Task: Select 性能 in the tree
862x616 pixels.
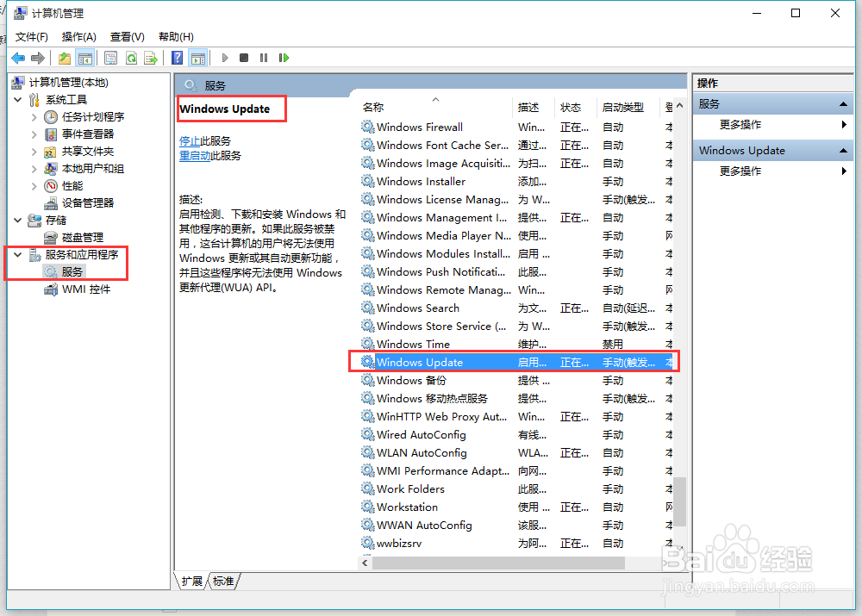Action: pos(72,186)
